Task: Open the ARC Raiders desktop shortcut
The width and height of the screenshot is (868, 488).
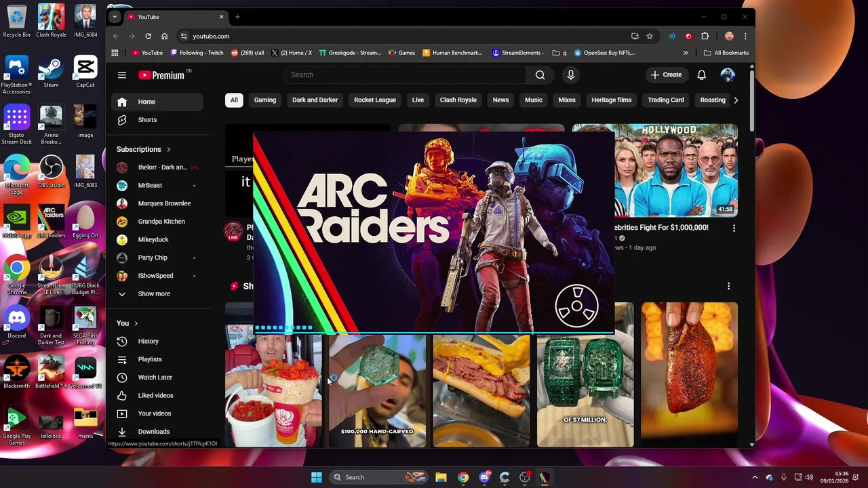Action: [x=51, y=222]
